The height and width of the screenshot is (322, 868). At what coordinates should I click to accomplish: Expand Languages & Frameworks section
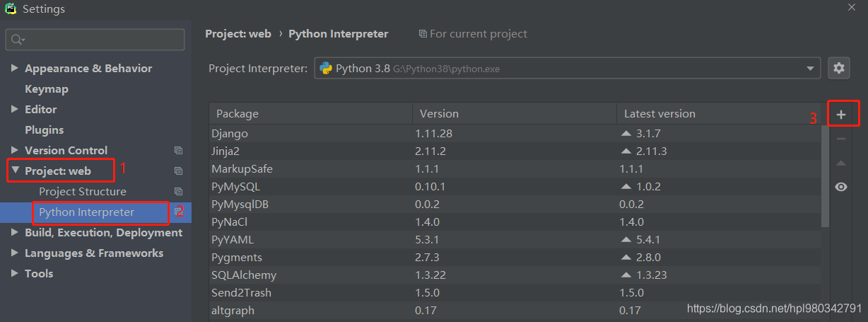pyautogui.click(x=15, y=253)
